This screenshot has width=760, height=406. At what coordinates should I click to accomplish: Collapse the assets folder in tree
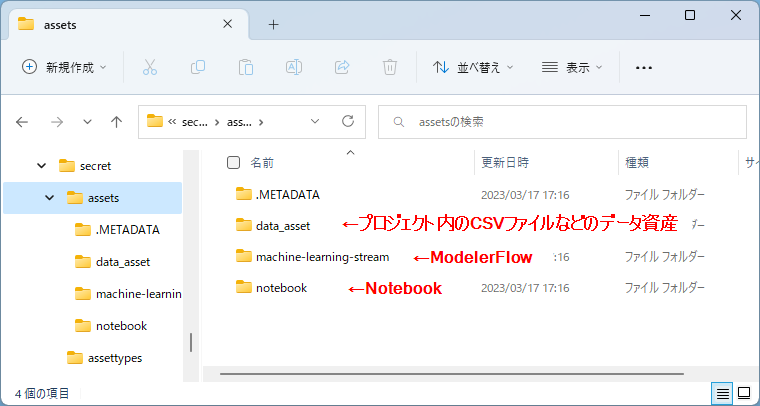coord(49,198)
